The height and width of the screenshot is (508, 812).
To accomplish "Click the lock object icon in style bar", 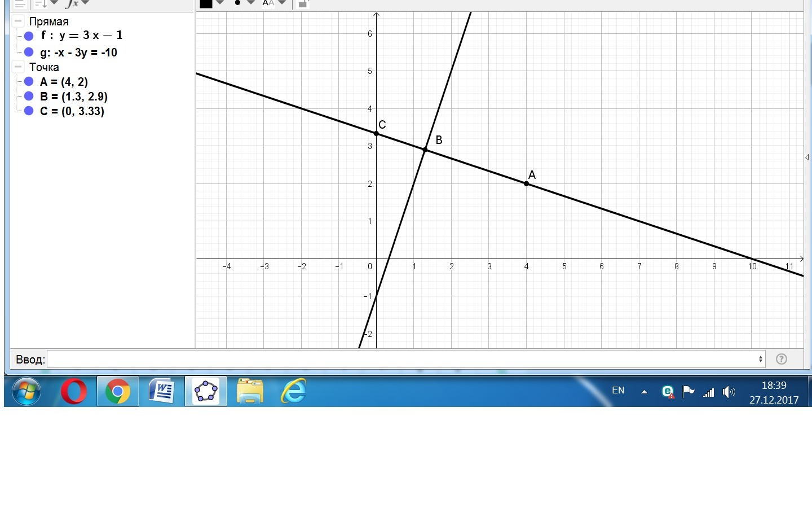I will [x=303, y=3].
